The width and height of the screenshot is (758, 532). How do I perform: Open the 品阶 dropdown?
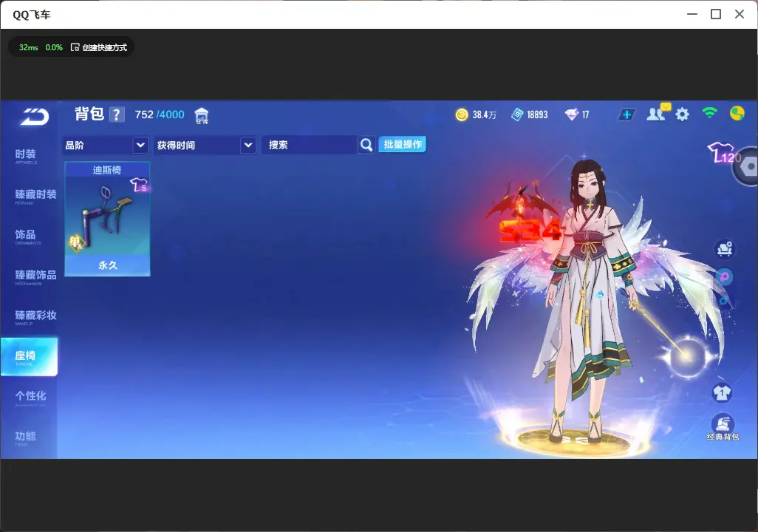click(106, 145)
